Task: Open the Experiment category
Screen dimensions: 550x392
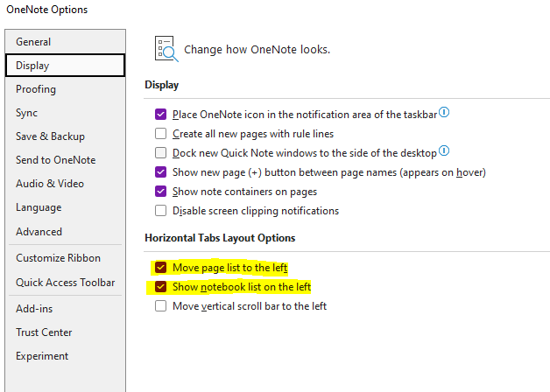Action: 65,356
